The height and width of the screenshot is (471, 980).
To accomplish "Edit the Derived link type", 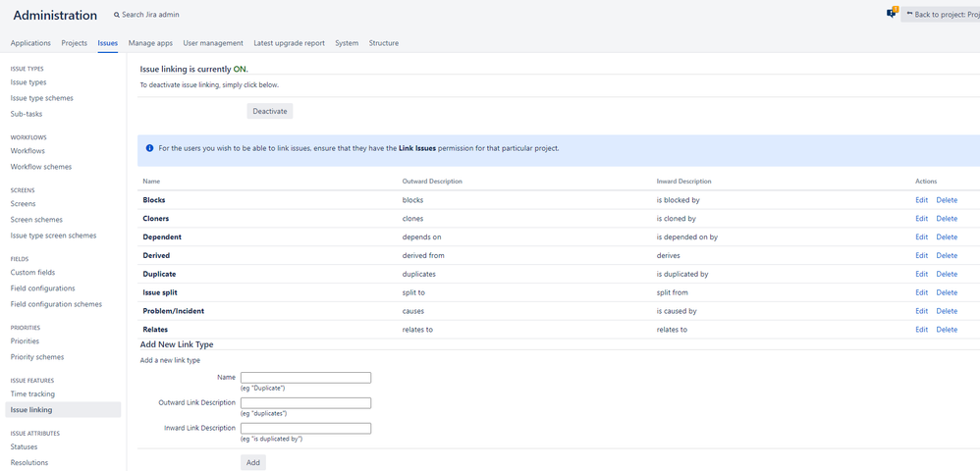I will click(921, 255).
